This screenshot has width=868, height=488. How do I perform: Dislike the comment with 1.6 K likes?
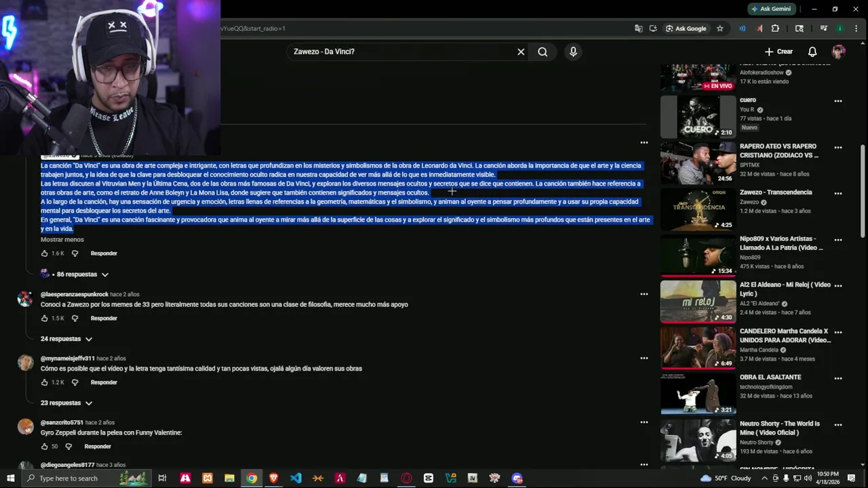75,253
